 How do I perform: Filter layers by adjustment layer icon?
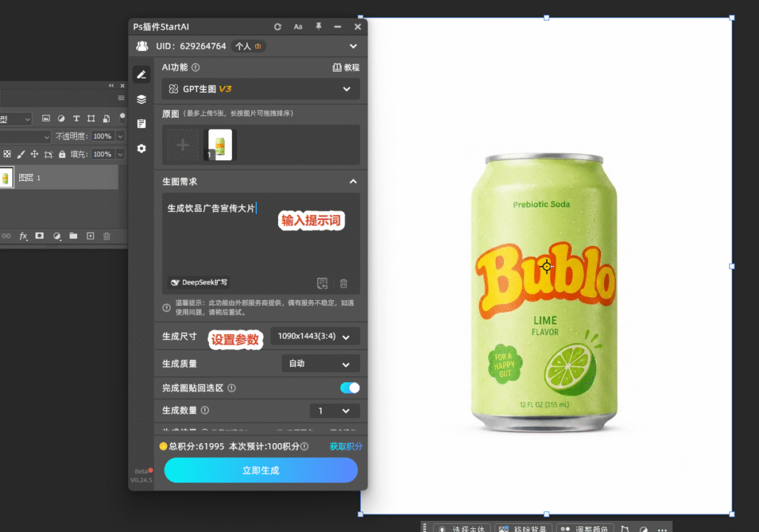tap(61, 118)
